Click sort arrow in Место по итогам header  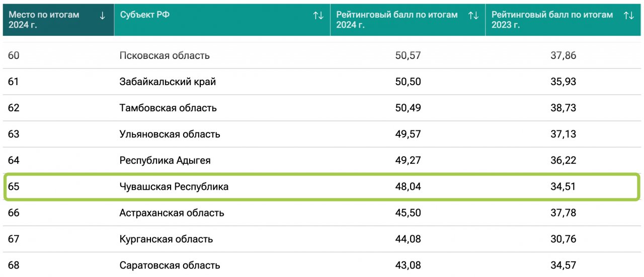(103, 16)
